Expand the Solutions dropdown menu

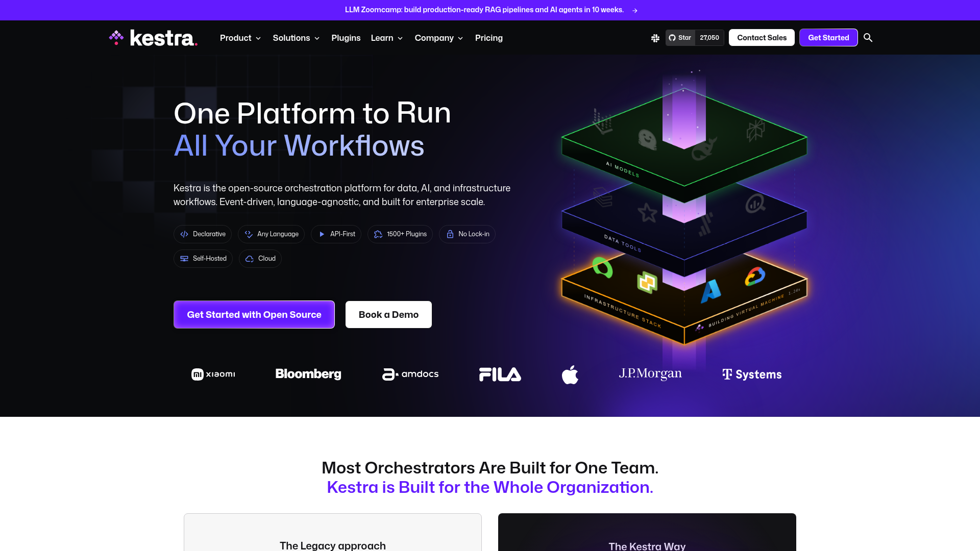click(x=296, y=38)
